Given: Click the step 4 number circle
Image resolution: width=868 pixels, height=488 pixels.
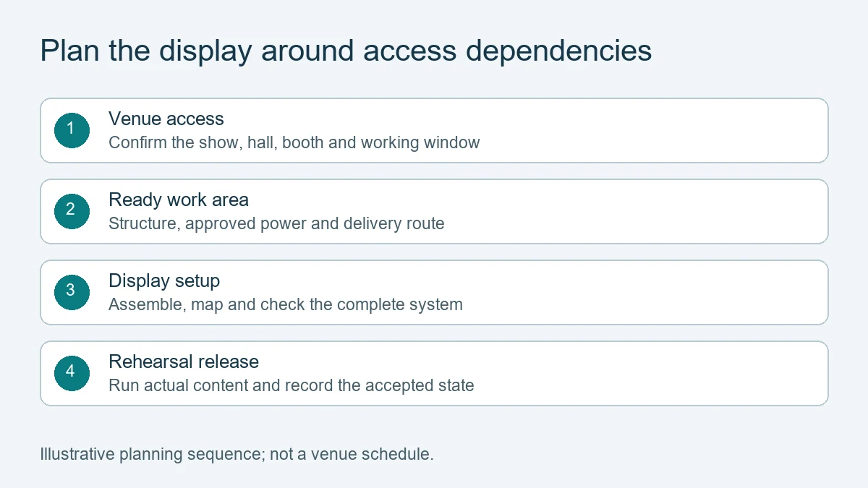Looking at the screenshot, I should pyautogui.click(x=72, y=373).
